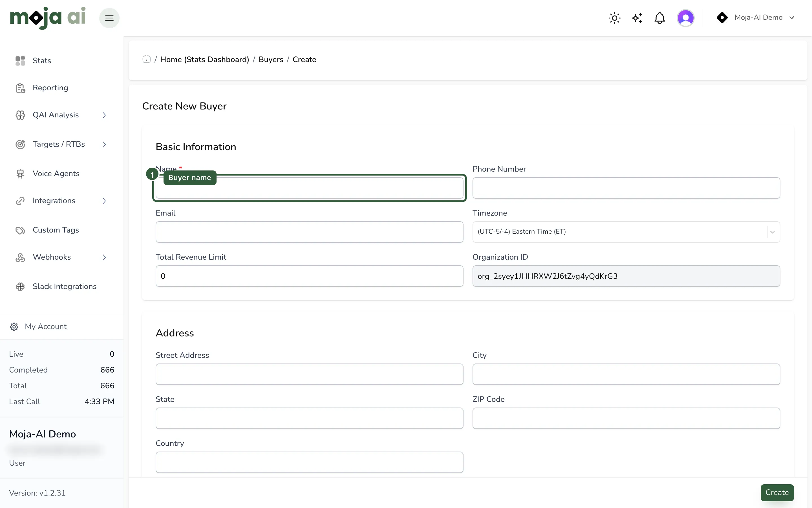812x508 pixels.
Task: Click the Basic Information heading
Action: coord(196,147)
